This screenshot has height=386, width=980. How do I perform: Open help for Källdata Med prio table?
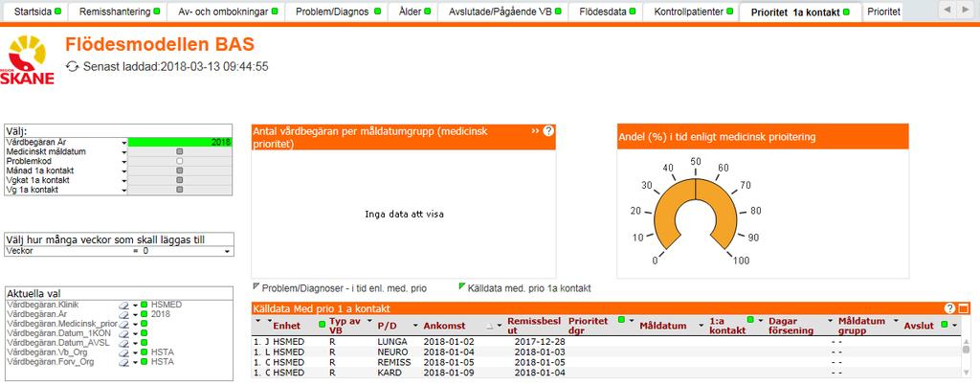tap(950, 307)
